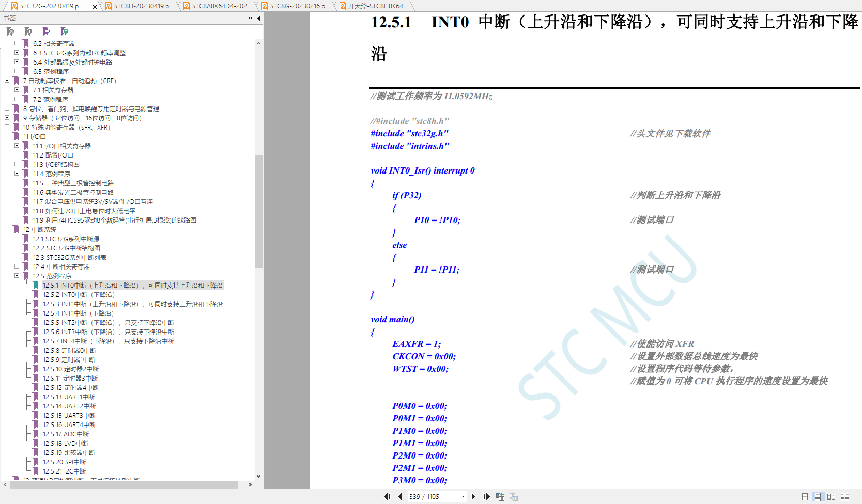Switch to 开天斧-STC8H8K64 tab

tap(374, 6)
